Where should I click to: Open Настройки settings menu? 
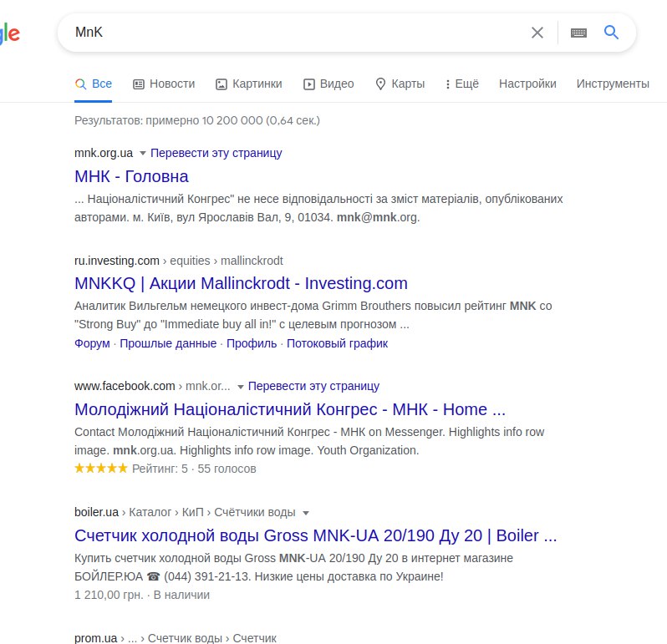point(527,84)
